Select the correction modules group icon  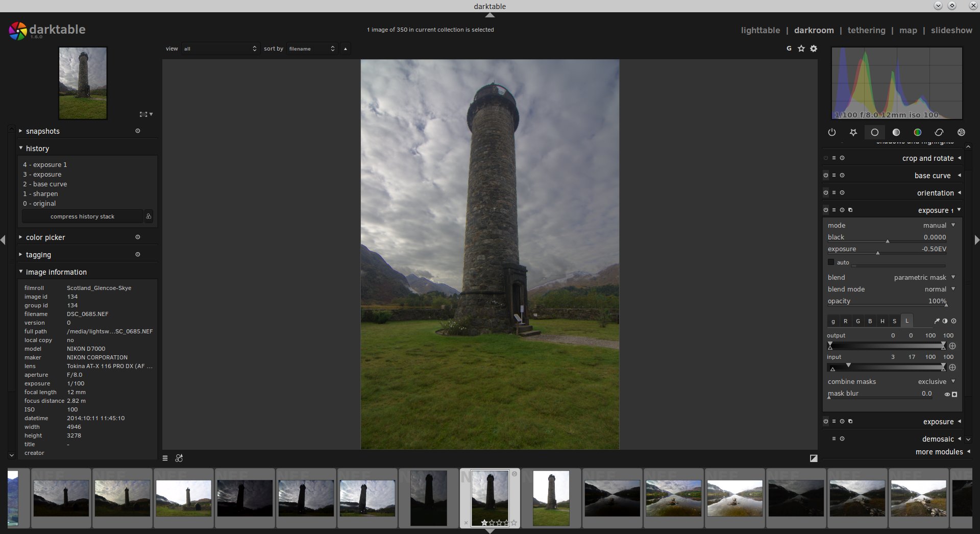939,132
